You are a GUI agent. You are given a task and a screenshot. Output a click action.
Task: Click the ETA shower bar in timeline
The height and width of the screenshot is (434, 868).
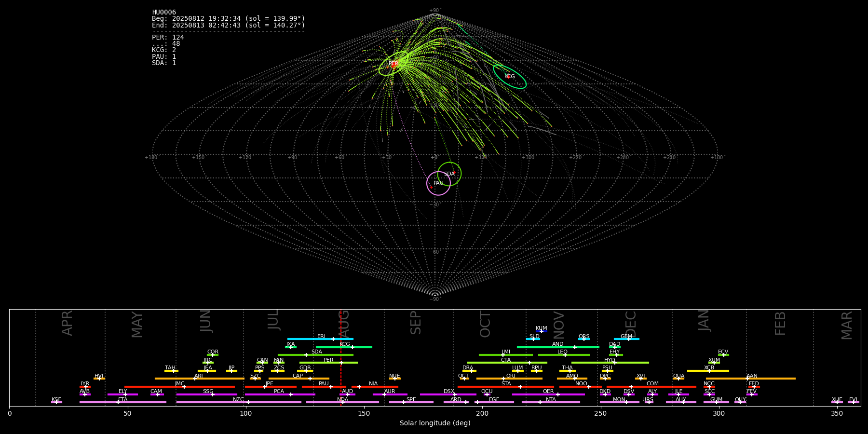123,402
